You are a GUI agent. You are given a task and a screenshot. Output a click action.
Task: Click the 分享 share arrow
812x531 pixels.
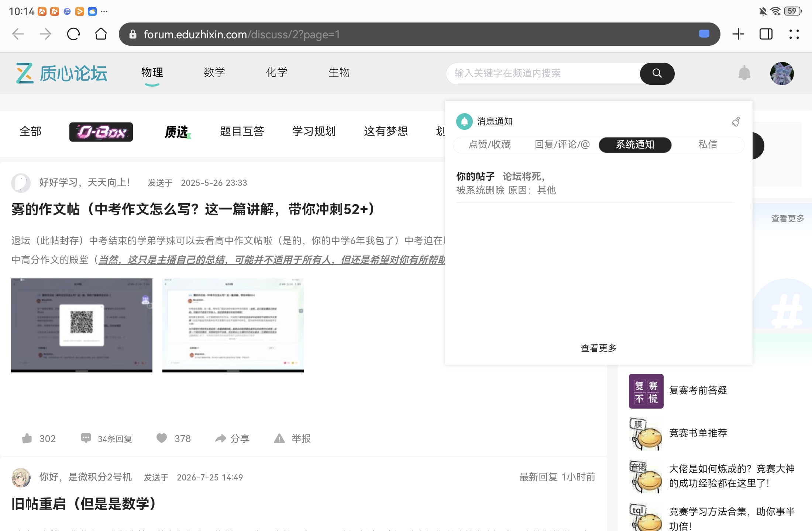coord(221,438)
